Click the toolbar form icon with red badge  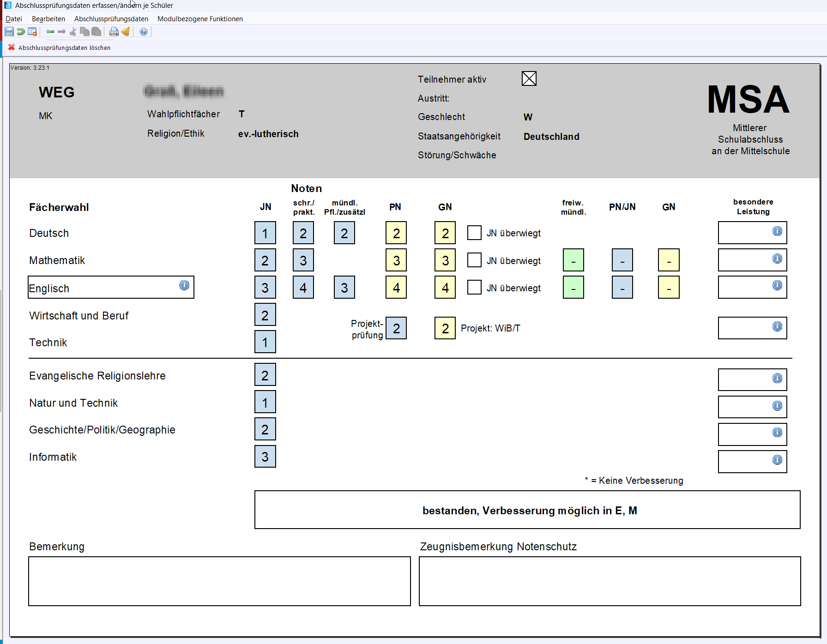[32, 32]
